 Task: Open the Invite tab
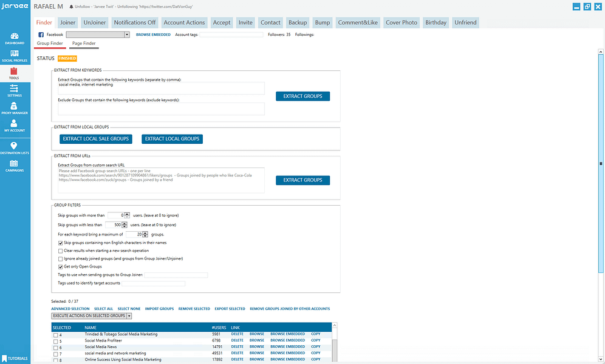245,22
